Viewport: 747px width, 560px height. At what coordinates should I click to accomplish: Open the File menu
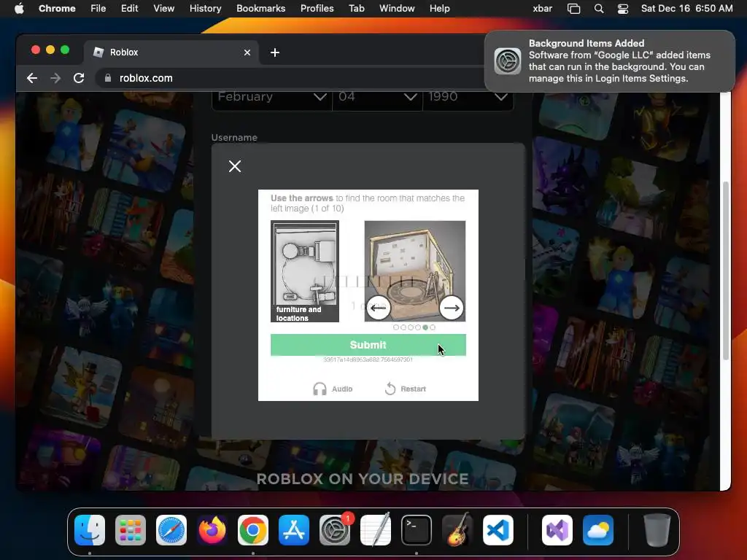tap(98, 9)
